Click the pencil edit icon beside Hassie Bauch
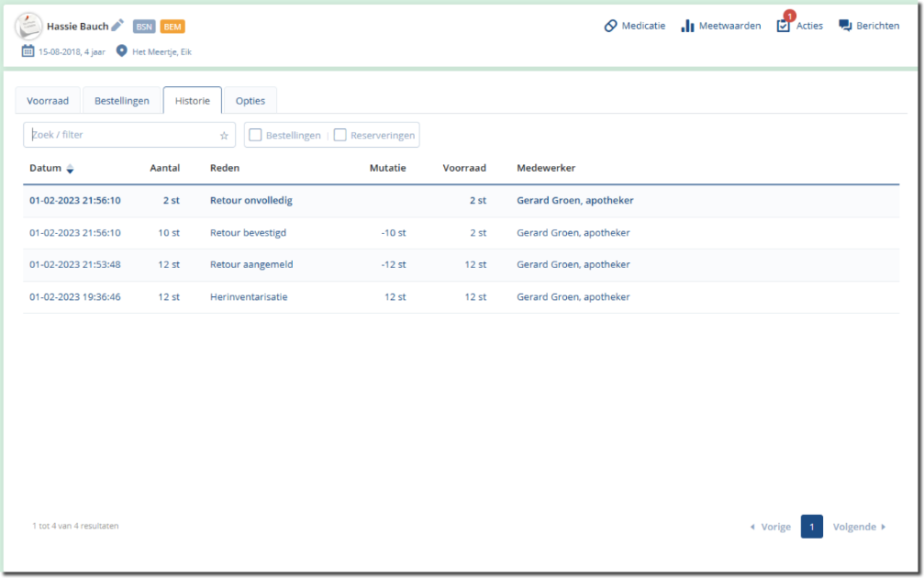This screenshot has height=578, width=924. pyautogui.click(x=117, y=26)
